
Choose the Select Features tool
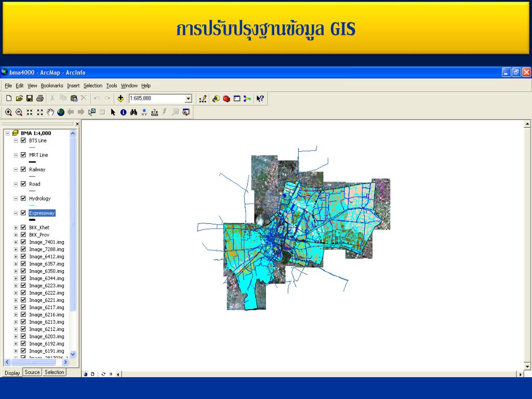[92, 112]
